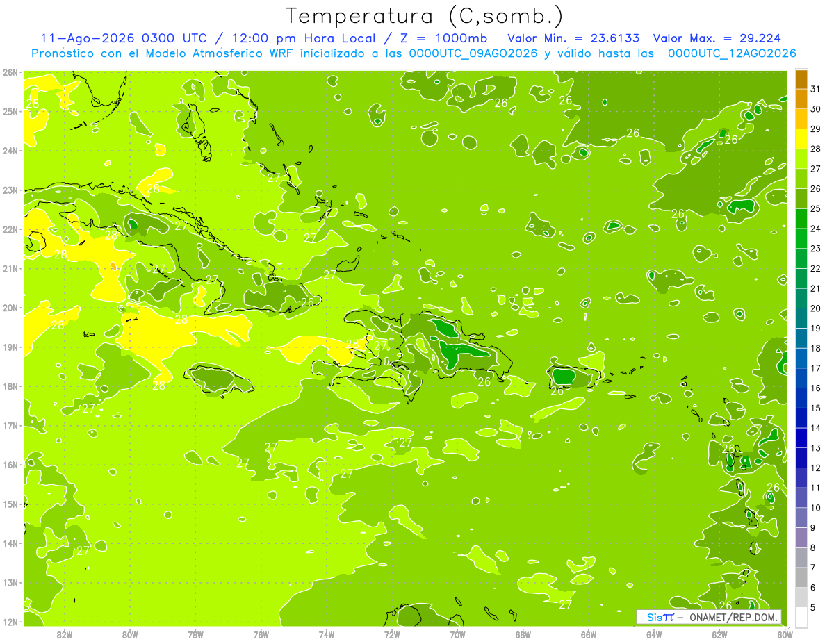Click the 17N latitude axis label
The height and width of the screenshot is (644, 834).
pos(10,426)
